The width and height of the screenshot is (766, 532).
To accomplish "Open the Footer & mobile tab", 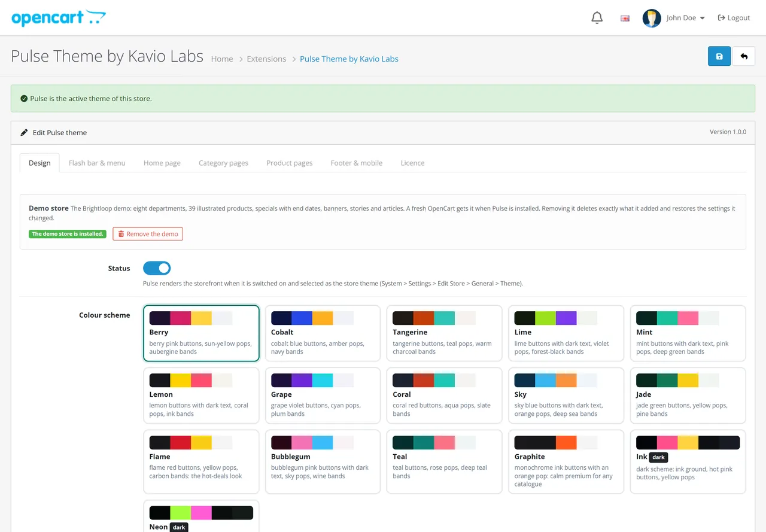I will (x=357, y=163).
